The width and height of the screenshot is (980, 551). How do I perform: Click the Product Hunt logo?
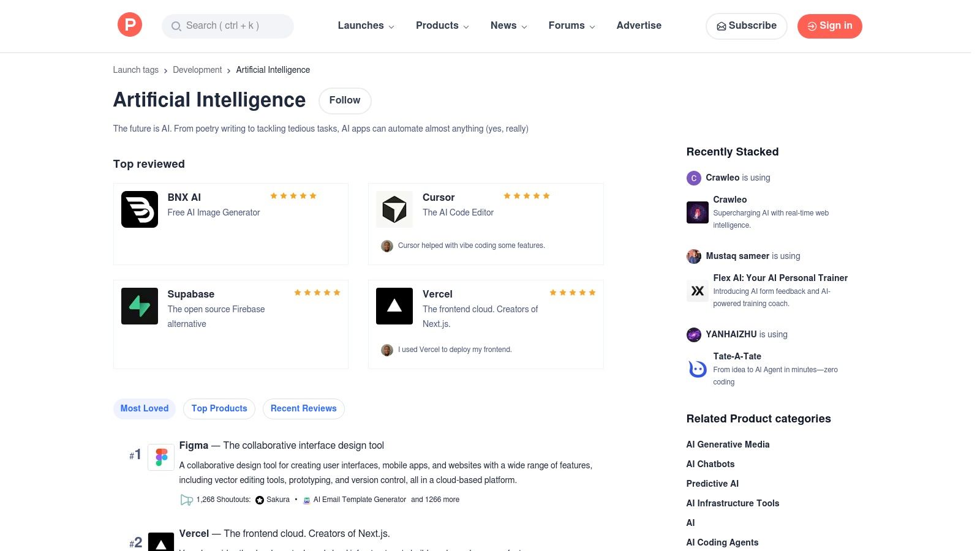click(x=129, y=24)
